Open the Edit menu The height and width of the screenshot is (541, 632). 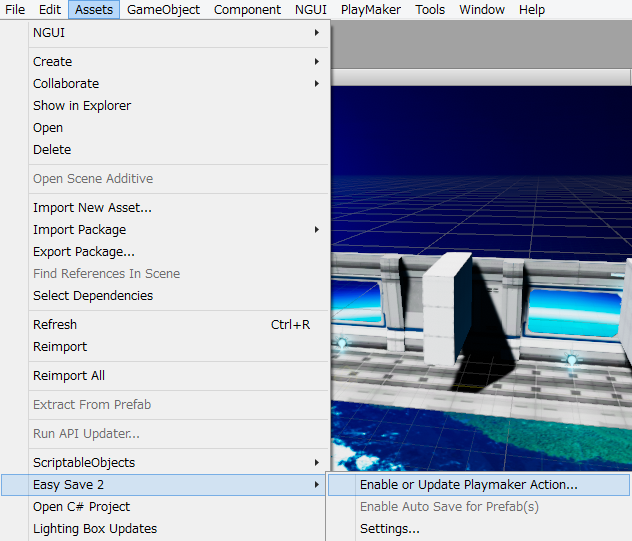click(x=50, y=9)
